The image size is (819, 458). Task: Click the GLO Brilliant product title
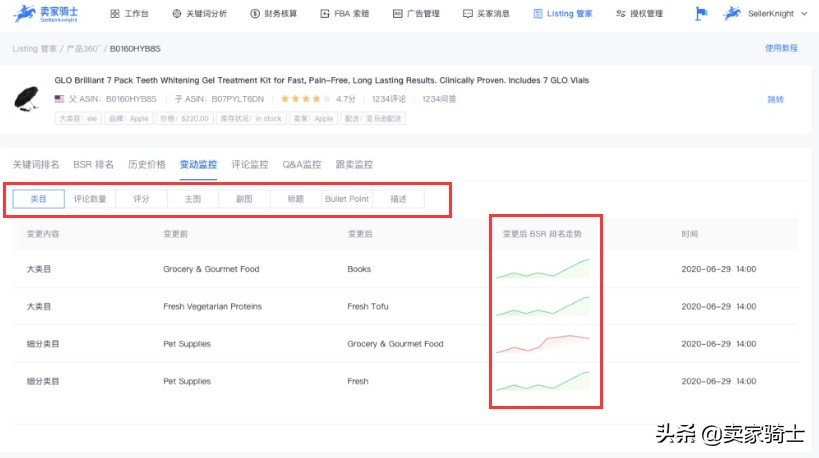[x=322, y=80]
